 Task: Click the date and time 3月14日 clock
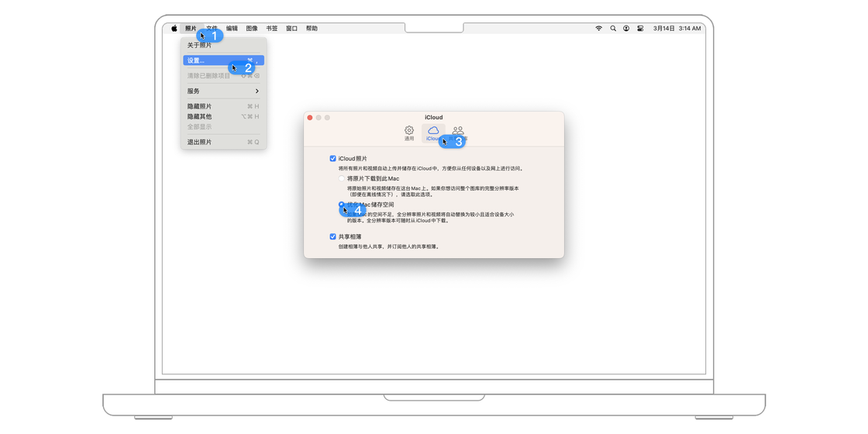click(677, 28)
